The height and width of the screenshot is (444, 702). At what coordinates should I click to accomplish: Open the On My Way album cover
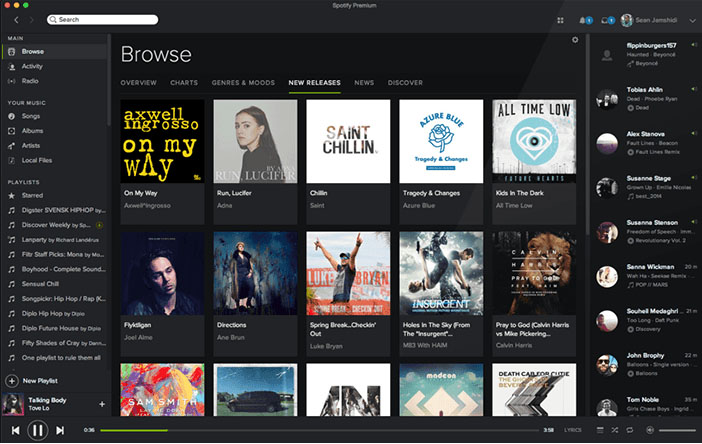coord(162,141)
